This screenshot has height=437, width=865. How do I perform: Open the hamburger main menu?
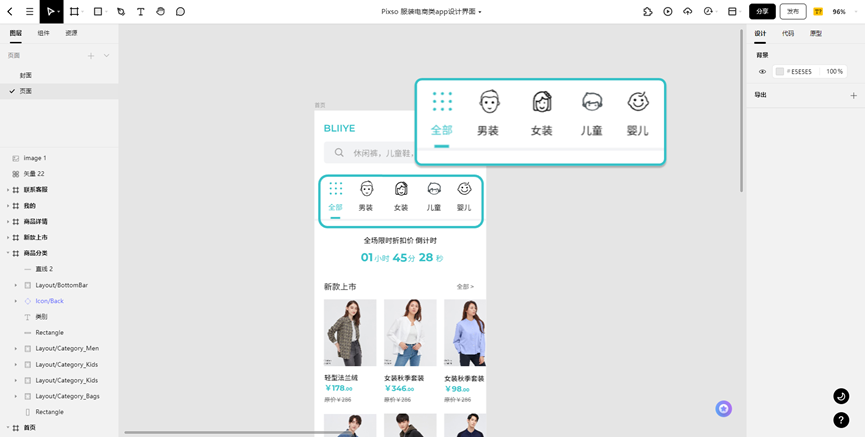[30, 12]
